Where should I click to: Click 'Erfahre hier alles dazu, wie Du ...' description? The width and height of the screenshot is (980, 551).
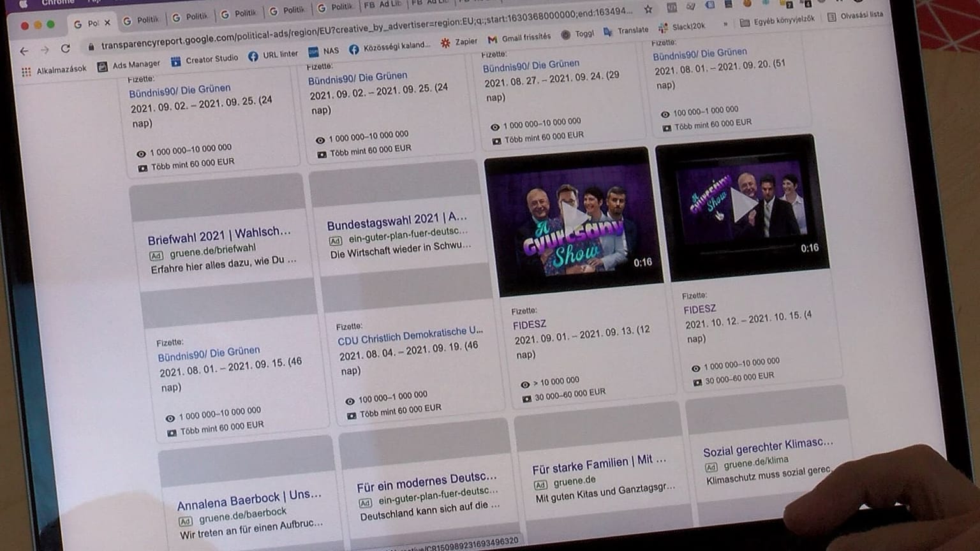click(x=223, y=265)
